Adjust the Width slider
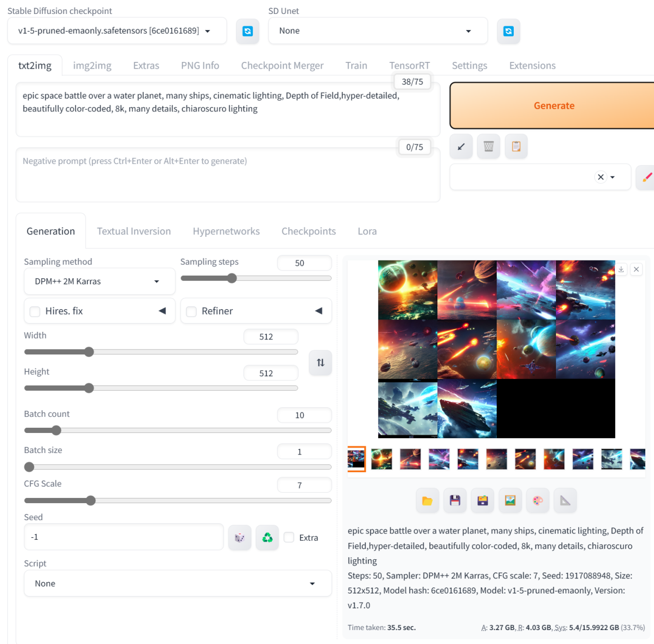Viewport: 654px width, 644px height. [x=161, y=352]
